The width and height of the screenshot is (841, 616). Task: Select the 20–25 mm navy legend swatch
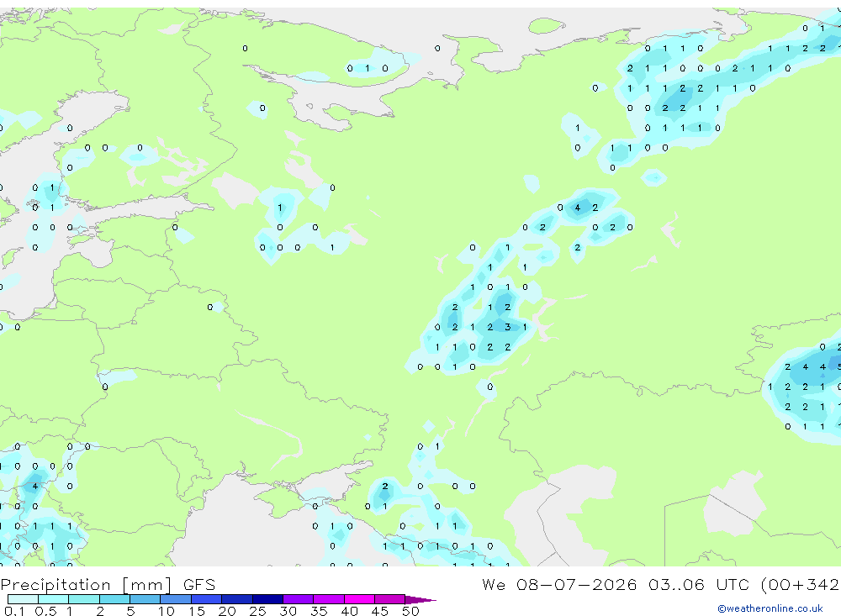(x=236, y=599)
